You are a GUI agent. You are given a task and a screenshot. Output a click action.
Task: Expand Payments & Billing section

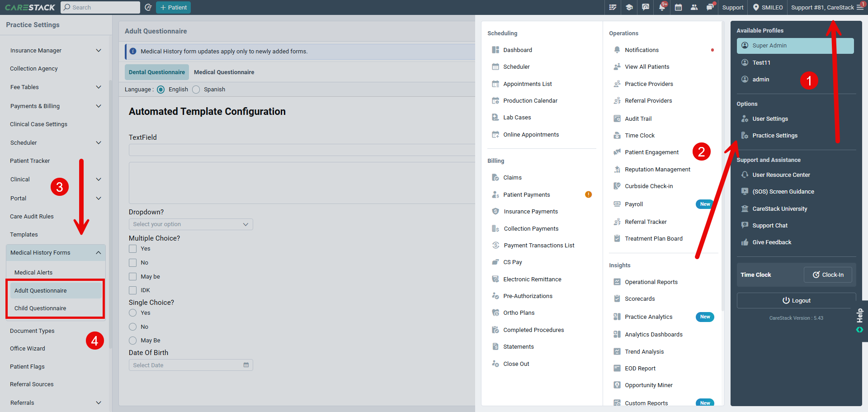tap(99, 106)
